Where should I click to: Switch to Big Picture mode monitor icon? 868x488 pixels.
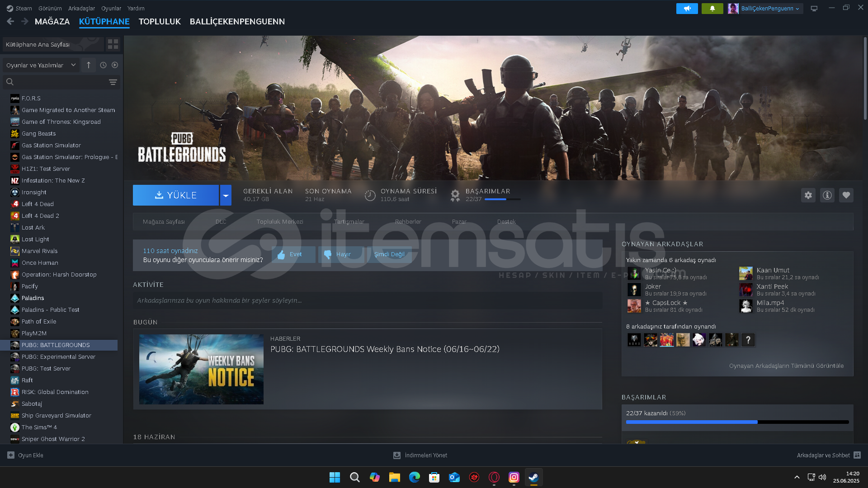(814, 9)
